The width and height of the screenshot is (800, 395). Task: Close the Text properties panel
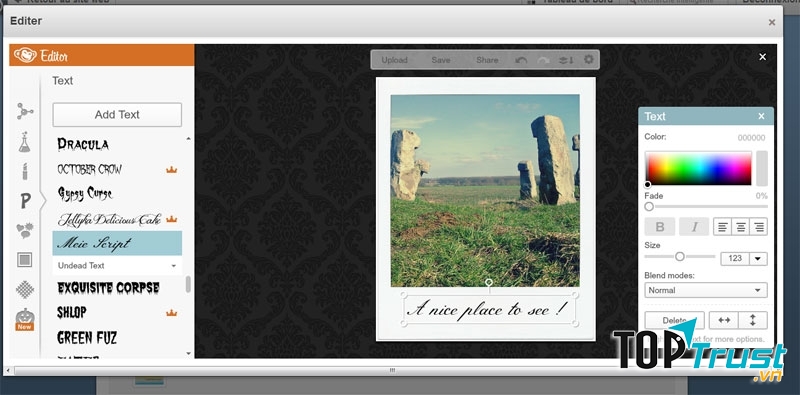[761, 116]
